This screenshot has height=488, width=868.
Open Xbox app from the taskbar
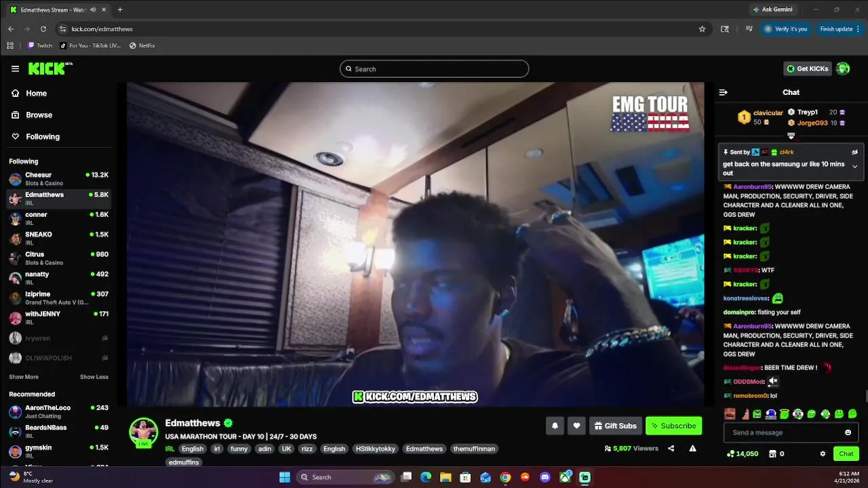(565, 477)
